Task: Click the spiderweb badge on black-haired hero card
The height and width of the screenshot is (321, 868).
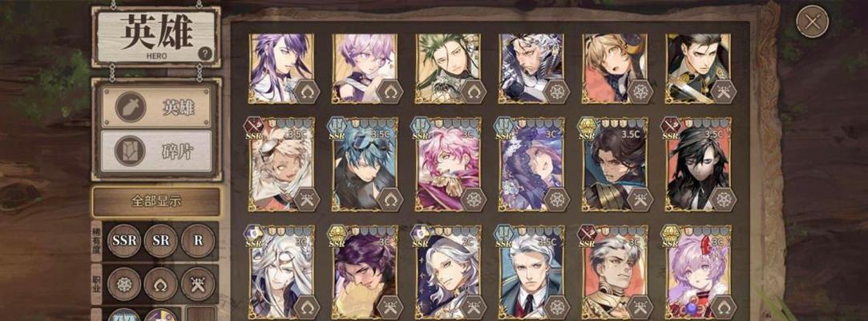Action: click(x=724, y=200)
